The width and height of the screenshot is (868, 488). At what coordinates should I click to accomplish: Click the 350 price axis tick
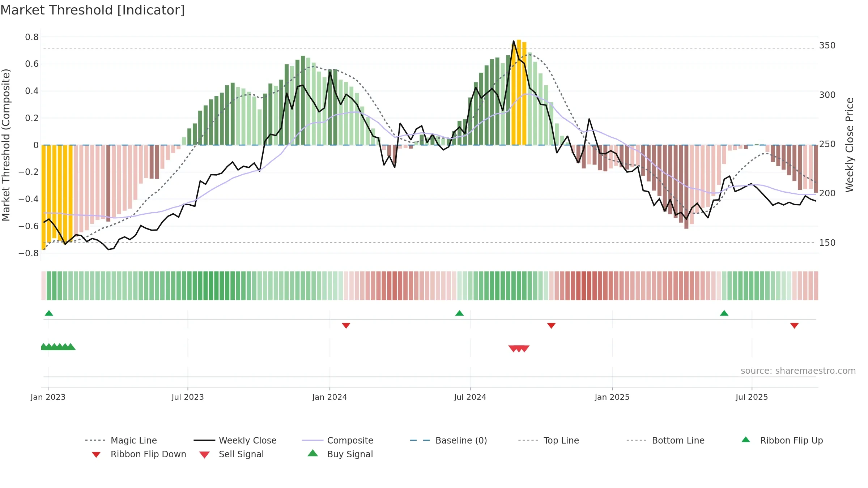tap(827, 46)
